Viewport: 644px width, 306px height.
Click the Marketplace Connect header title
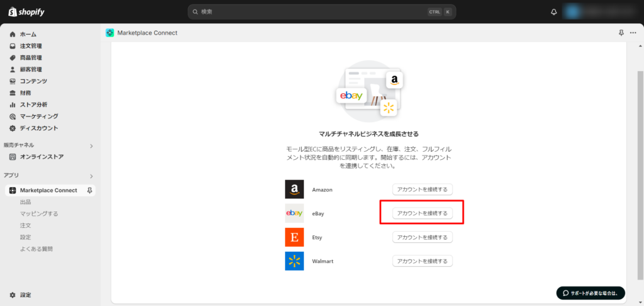[147, 33]
